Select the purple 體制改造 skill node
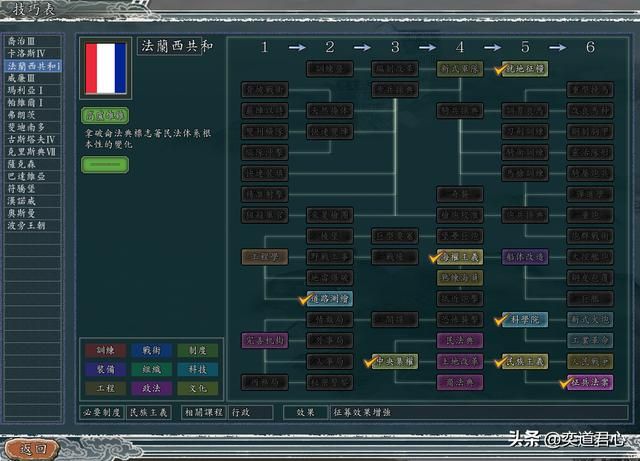This screenshot has height=461, width=640. (x=525, y=257)
